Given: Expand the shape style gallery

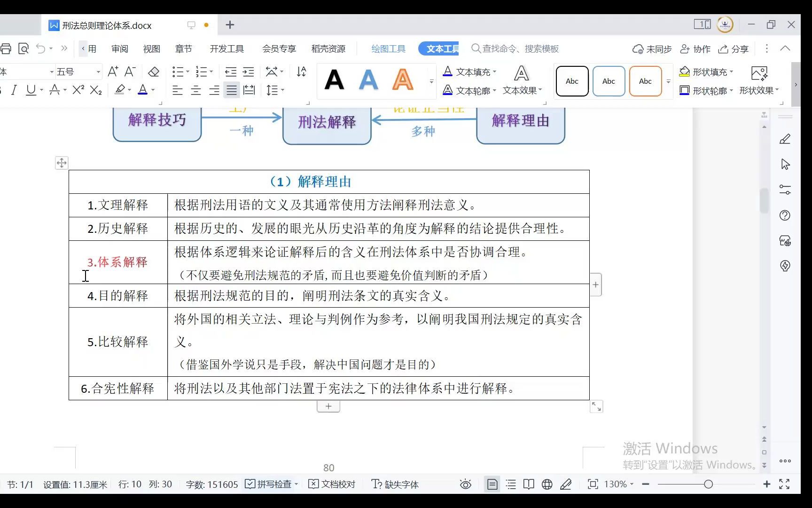Looking at the screenshot, I should 668,81.
